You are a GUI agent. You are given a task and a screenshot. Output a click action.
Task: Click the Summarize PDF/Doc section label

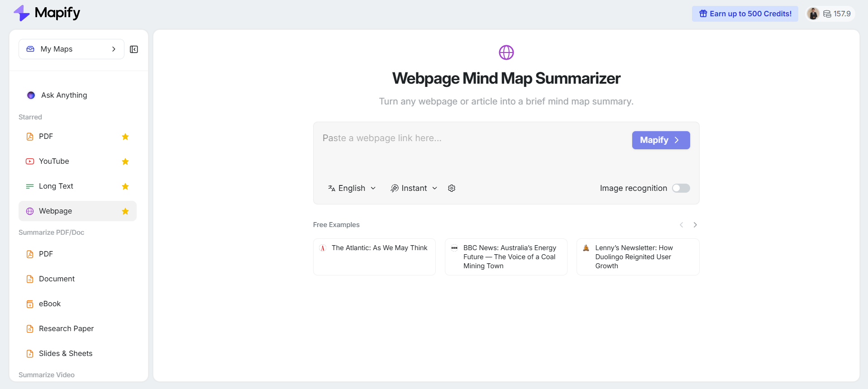point(52,232)
